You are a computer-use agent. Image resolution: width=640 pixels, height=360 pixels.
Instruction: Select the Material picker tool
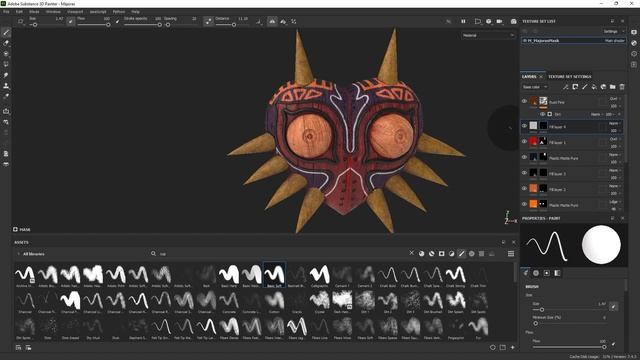[x=6, y=96]
